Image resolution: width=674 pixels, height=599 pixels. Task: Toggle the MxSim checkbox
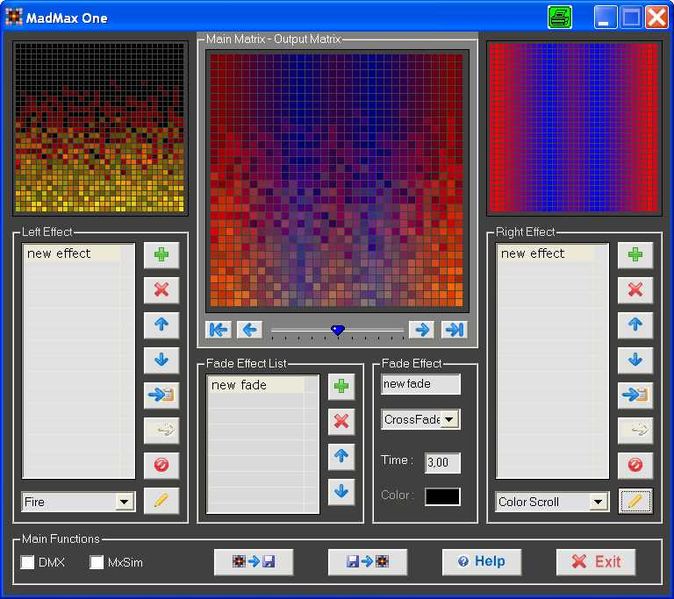click(x=97, y=563)
